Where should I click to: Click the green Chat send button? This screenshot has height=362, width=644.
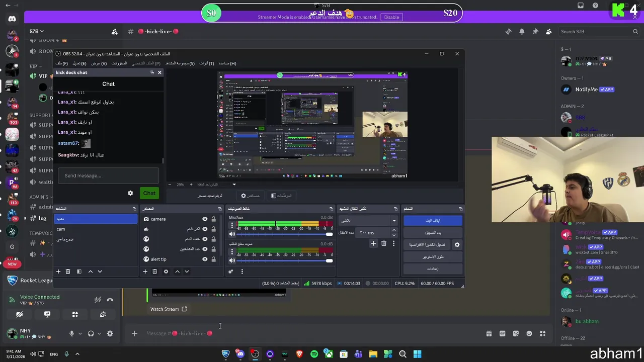(x=149, y=193)
